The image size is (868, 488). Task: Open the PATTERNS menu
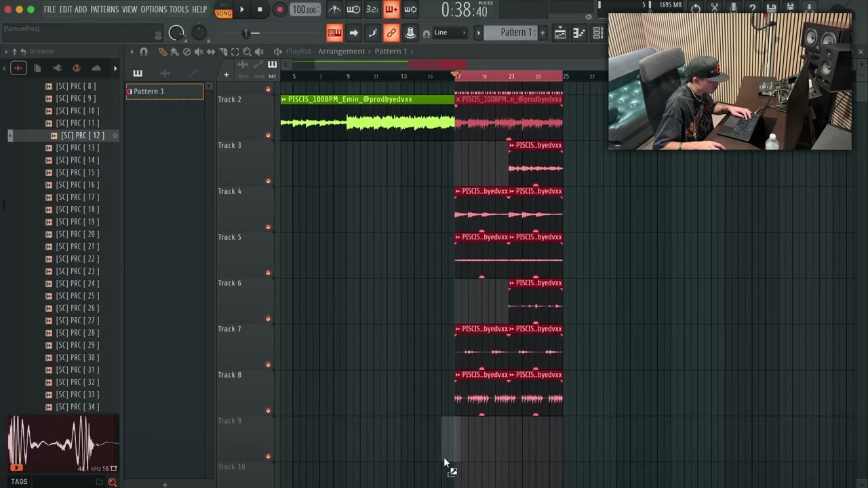point(104,9)
